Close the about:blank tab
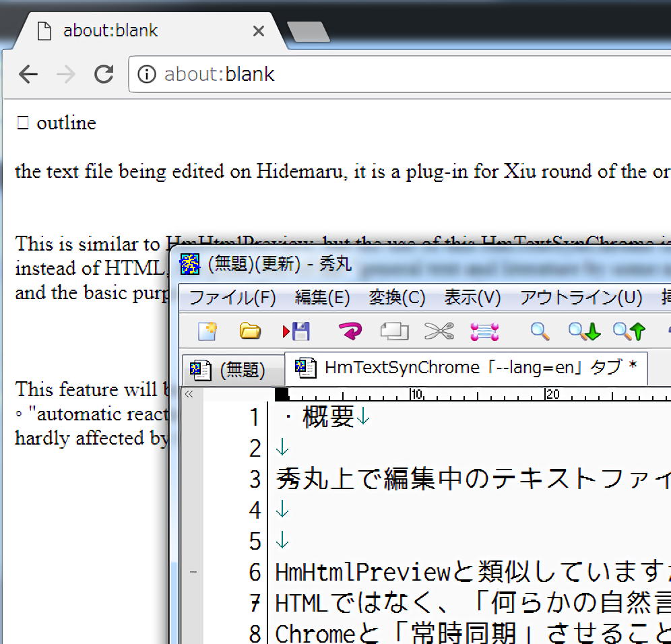Image resolution: width=671 pixels, height=644 pixels. pos(259,31)
